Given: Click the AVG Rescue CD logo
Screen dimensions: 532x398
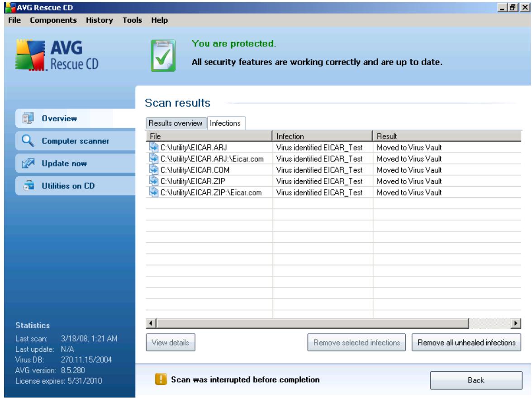Looking at the screenshot, I should click(x=57, y=55).
